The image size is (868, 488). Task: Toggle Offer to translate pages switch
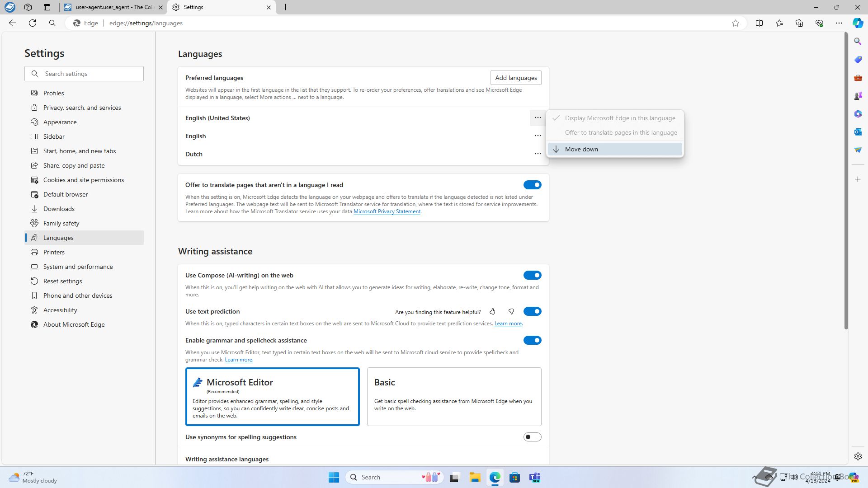[533, 185]
